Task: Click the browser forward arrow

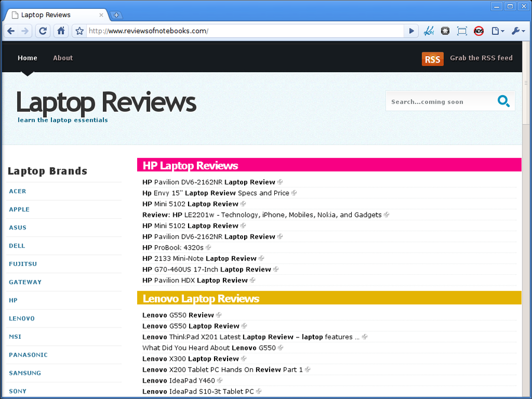Action: 25,31
